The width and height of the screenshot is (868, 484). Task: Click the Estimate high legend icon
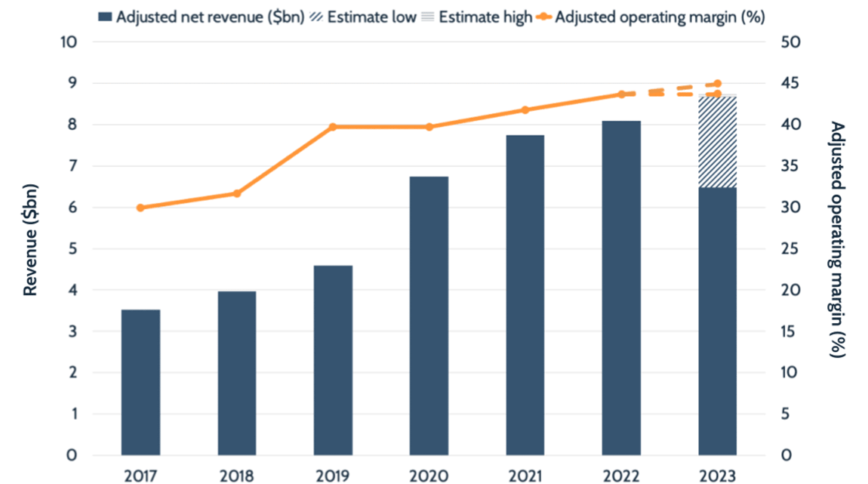click(x=427, y=17)
